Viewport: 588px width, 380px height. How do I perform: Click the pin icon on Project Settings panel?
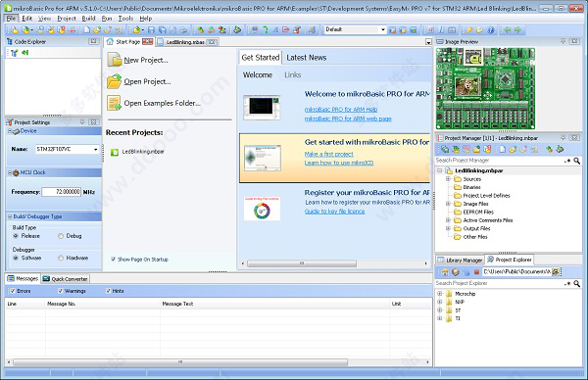82,122
